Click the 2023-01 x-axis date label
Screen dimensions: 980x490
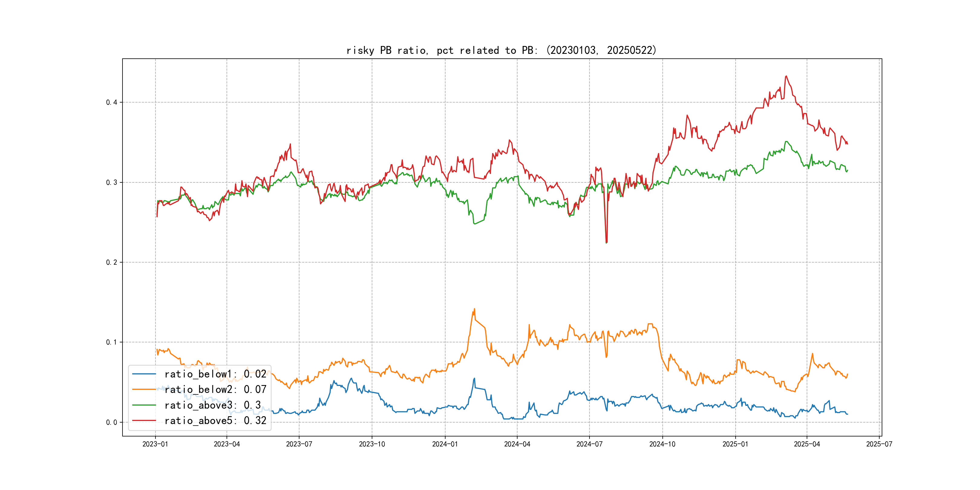tap(155, 444)
